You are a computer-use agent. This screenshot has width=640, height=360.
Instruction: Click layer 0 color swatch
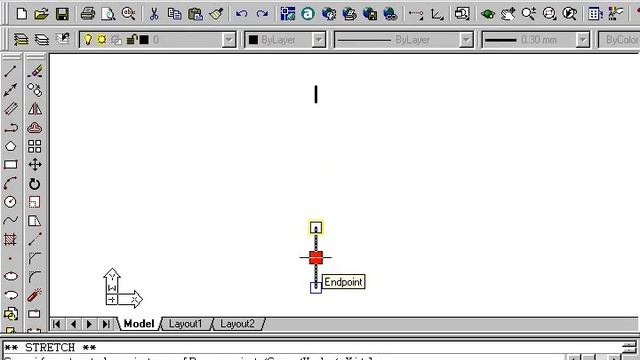pos(144,40)
